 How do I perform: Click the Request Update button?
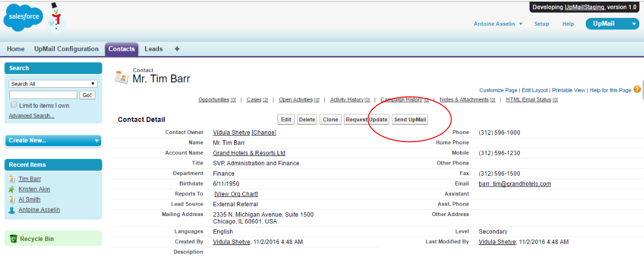367,120
